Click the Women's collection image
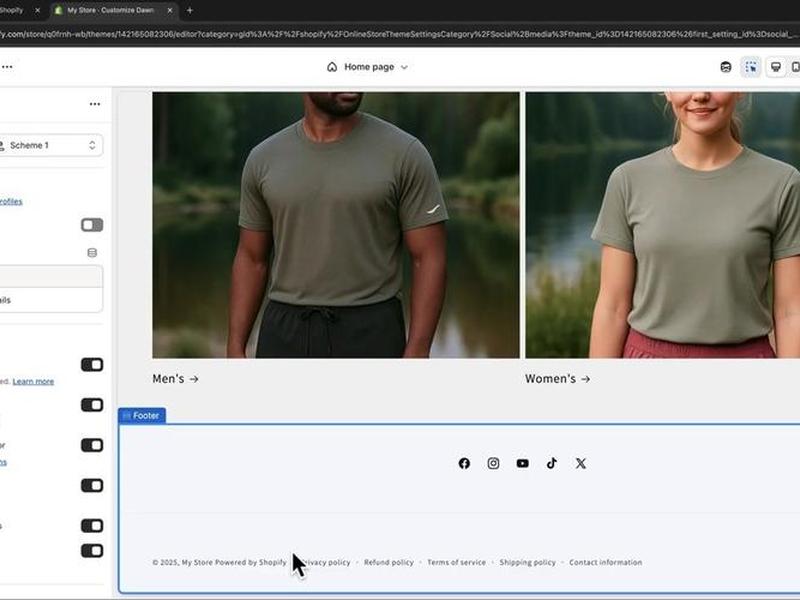The width and height of the screenshot is (800, 600). tap(663, 225)
